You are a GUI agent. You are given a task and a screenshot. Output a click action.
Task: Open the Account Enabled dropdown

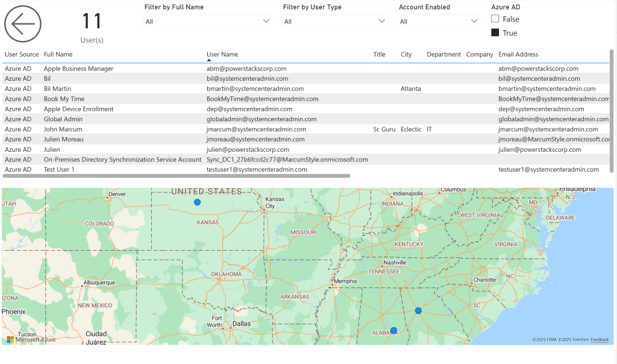coord(439,21)
